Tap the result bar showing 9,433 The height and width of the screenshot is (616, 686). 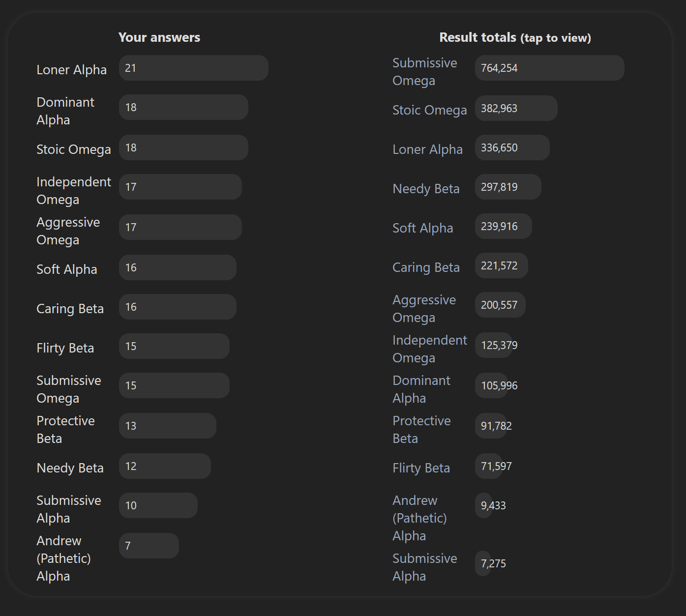tap(484, 505)
